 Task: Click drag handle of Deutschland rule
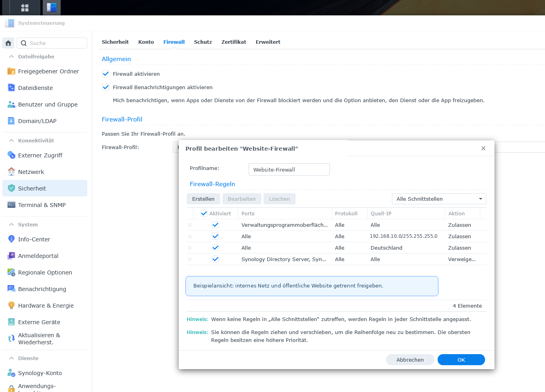point(190,248)
